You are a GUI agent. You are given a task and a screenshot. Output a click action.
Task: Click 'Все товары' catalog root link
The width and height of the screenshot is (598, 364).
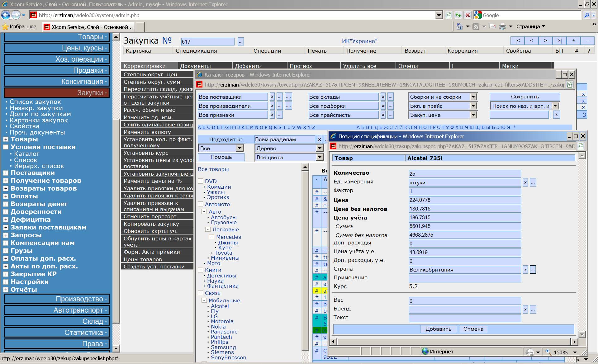(x=213, y=169)
